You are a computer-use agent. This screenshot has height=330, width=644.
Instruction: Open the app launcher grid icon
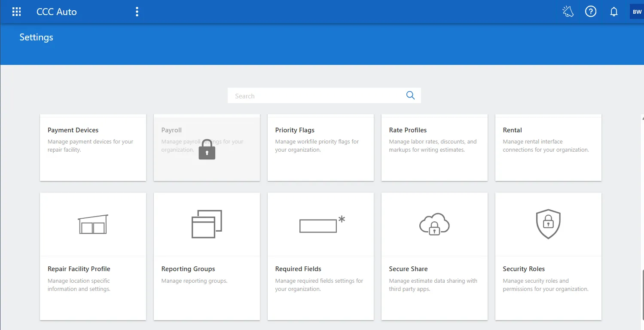click(x=16, y=12)
